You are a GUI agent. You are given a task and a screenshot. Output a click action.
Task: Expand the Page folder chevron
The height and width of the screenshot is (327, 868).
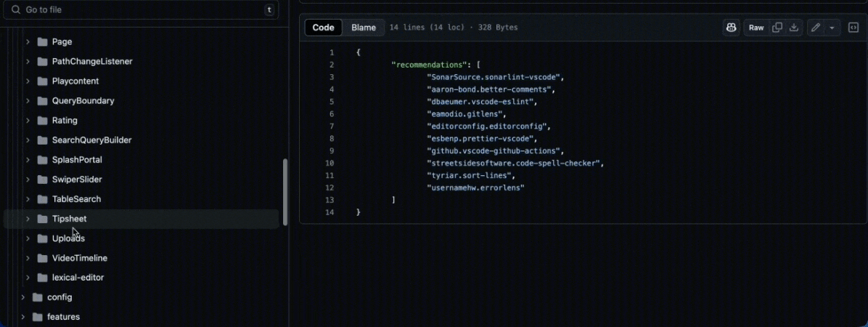pyautogui.click(x=28, y=41)
